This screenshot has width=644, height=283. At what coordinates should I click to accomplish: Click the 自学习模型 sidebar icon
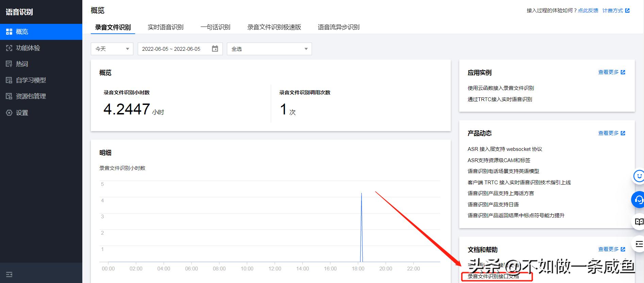(x=9, y=80)
